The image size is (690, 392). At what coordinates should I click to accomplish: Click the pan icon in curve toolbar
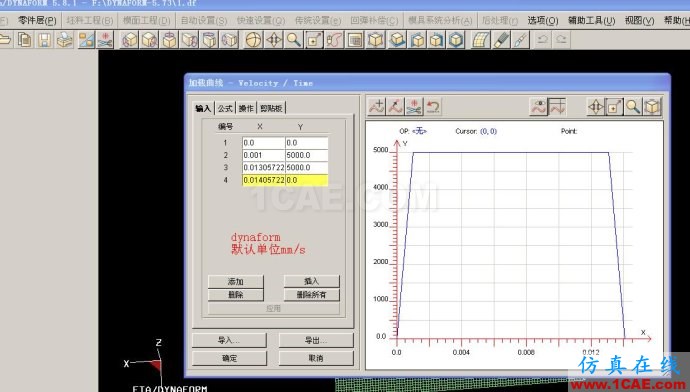(596, 107)
